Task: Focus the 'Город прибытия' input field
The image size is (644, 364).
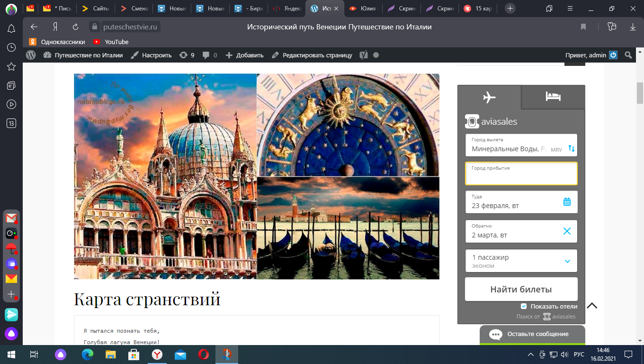Action: click(x=521, y=173)
